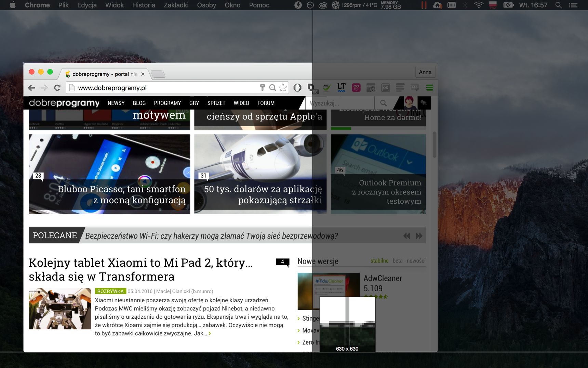This screenshot has height=368, width=588.
Task: Show next recommended article arrow
Action: pos(419,236)
